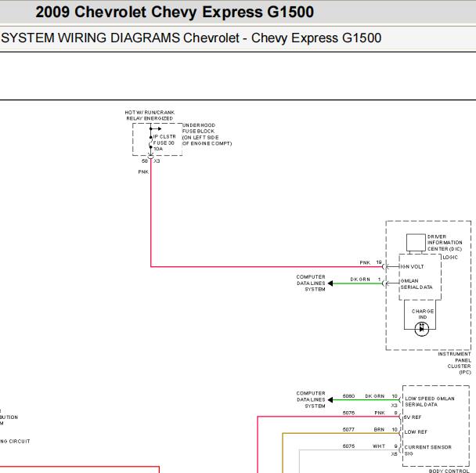The height and width of the screenshot is (473, 476).
Task: Click the HOT W/ RUN/CRANK RELAY ENERGIZED label
Action: pos(150,115)
